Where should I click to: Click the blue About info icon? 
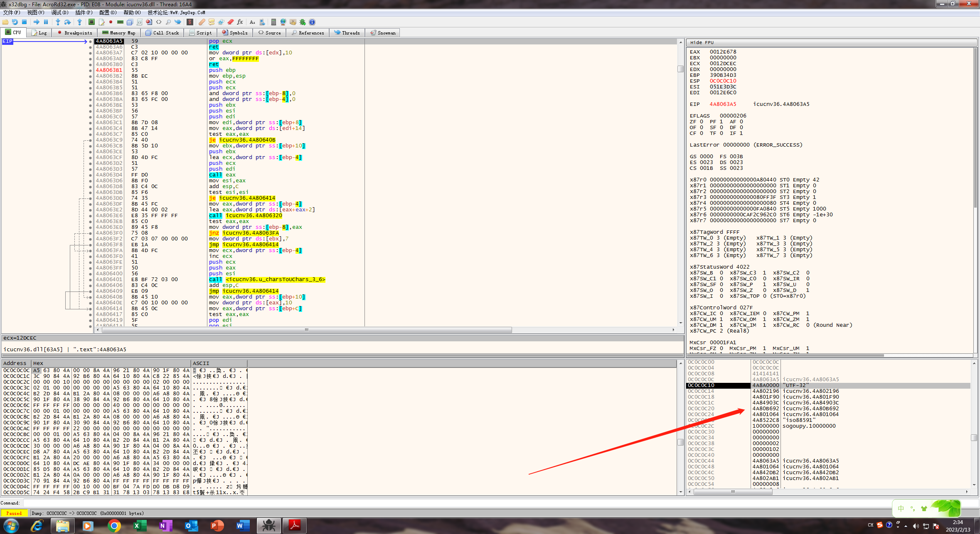(x=312, y=22)
